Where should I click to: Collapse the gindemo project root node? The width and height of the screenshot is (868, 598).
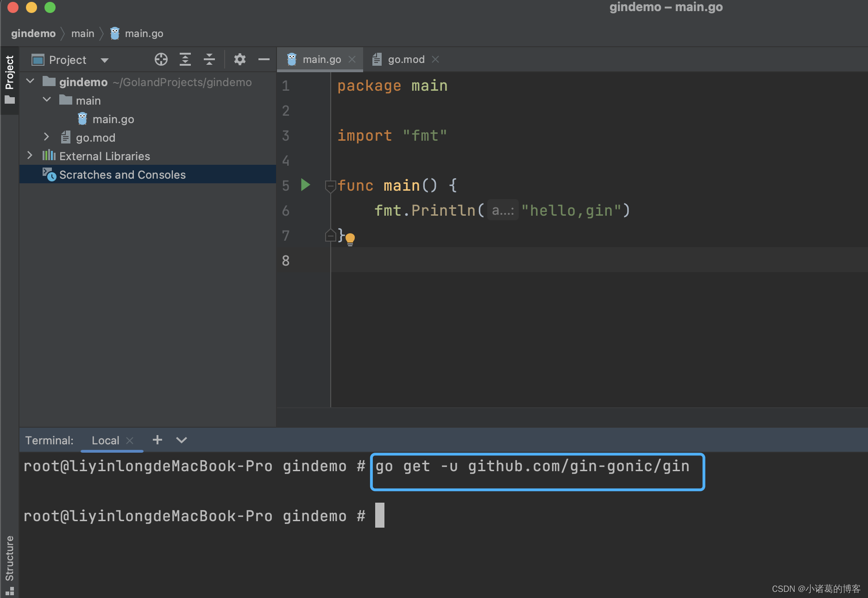coord(30,81)
